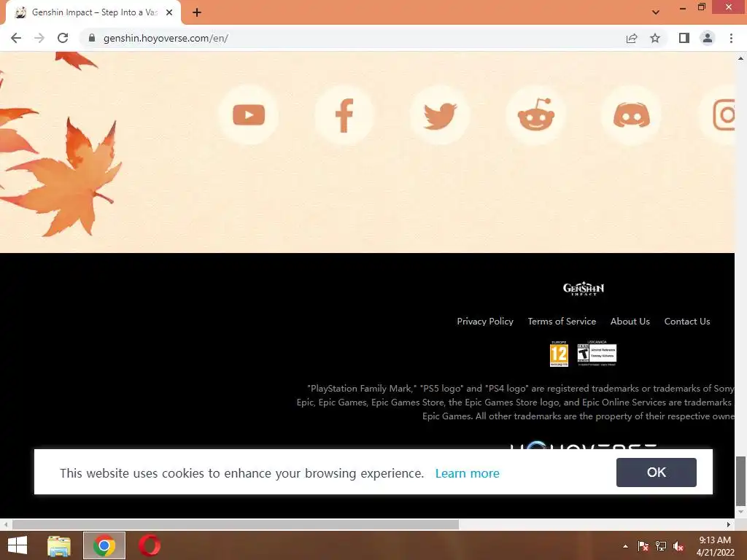Open File Explorer from the taskbar
Viewport: 747px width, 560px height.
click(59, 545)
